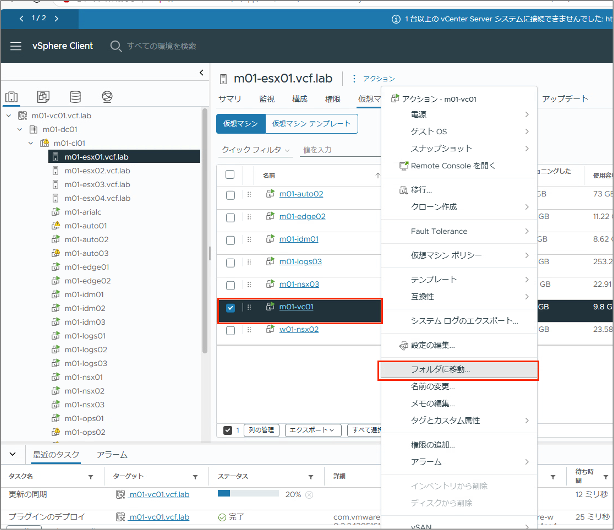Open the export dropdown button
The height and width of the screenshot is (530, 614).
pyautogui.click(x=313, y=430)
